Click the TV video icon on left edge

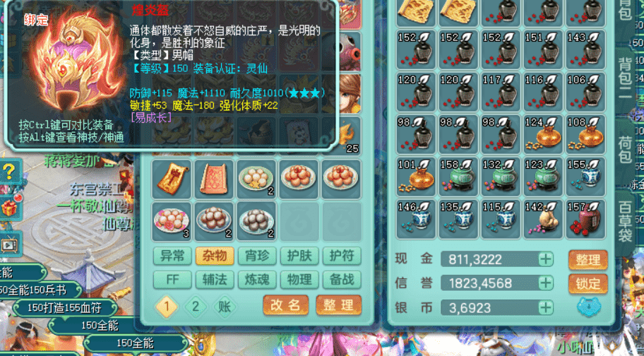click(x=8, y=244)
